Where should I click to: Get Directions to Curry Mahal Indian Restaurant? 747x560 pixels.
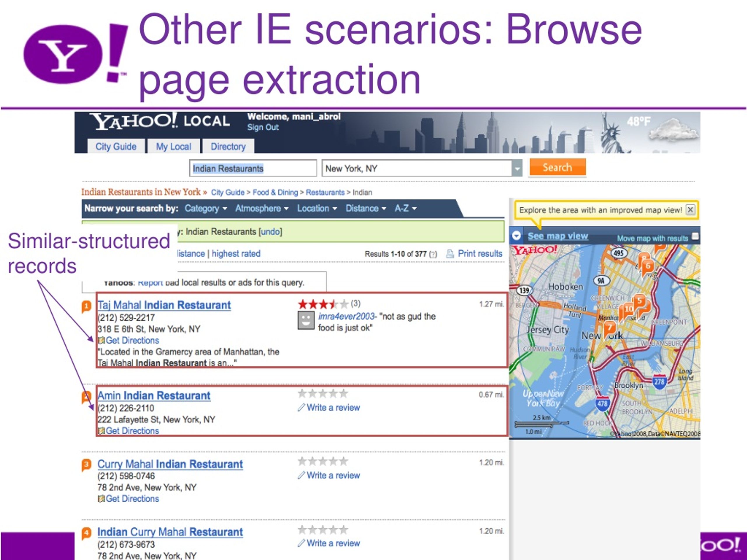[132, 498]
